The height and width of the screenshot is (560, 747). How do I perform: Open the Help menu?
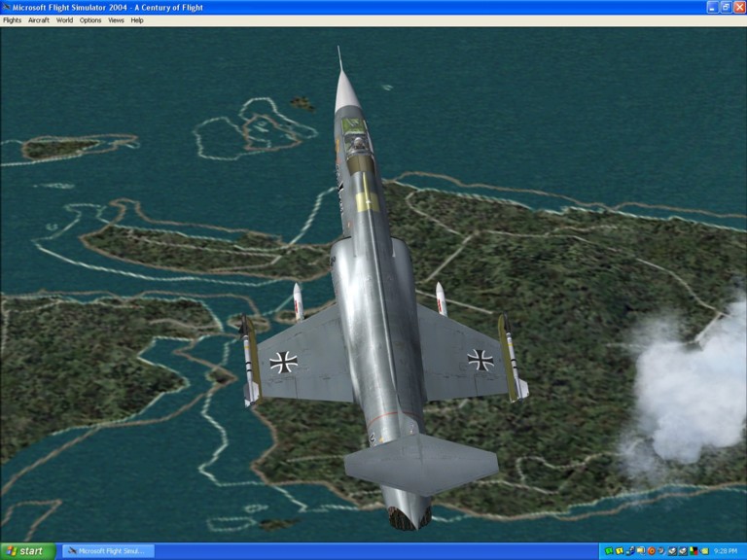[x=137, y=19]
